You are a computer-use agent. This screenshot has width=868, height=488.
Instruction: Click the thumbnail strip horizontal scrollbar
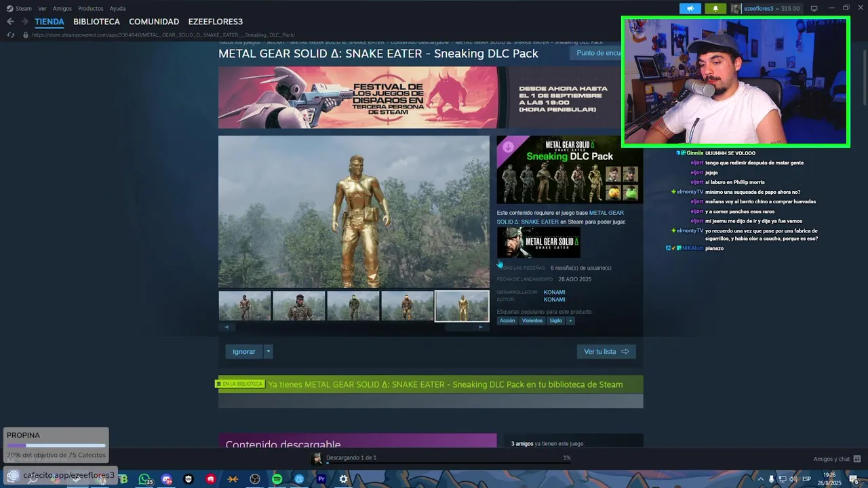(353, 327)
